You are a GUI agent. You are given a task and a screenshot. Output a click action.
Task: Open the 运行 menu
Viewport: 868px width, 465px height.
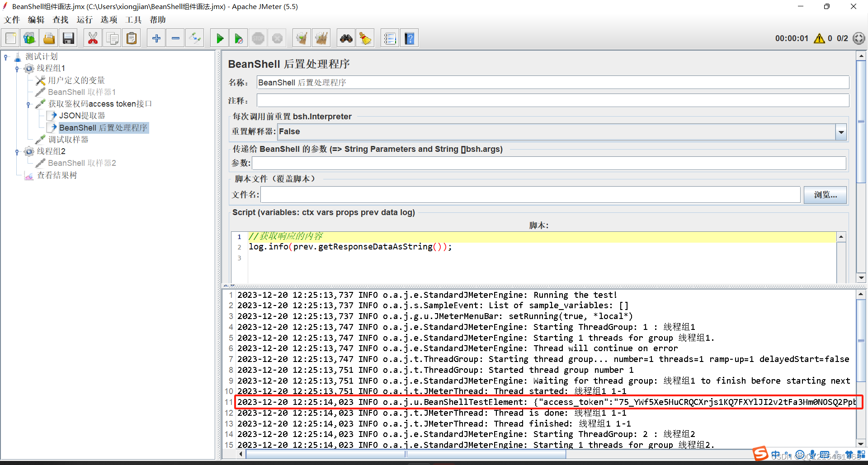[x=85, y=20]
